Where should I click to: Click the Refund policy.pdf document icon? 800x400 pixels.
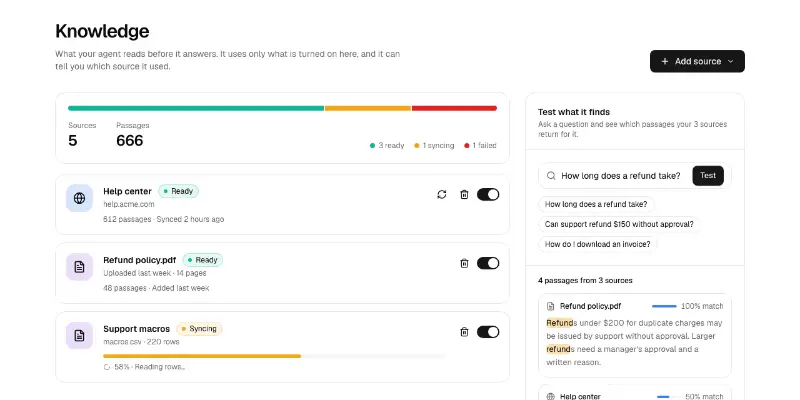tap(79, 267)
